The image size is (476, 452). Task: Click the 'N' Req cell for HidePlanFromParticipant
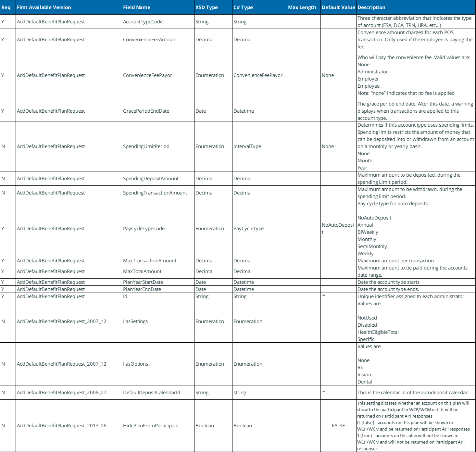click(8, 426)
